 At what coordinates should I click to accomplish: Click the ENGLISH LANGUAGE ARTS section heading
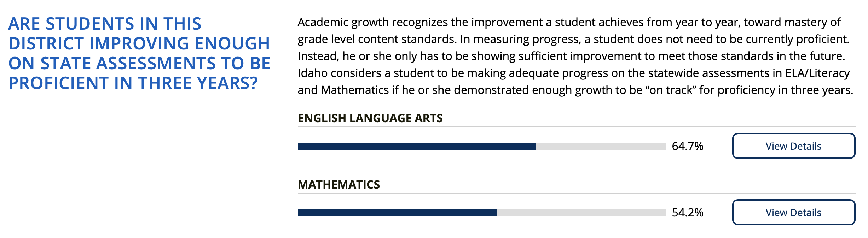click(x=370, y=118)
